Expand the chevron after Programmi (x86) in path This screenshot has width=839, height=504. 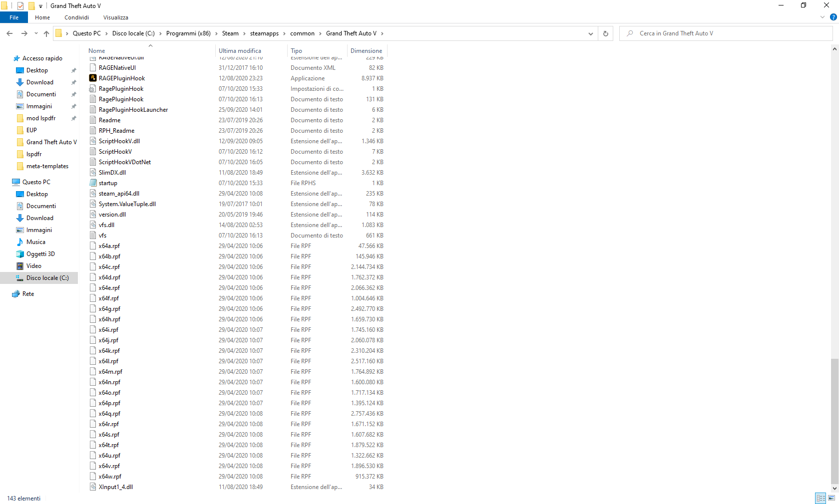[x=216, y=33]
